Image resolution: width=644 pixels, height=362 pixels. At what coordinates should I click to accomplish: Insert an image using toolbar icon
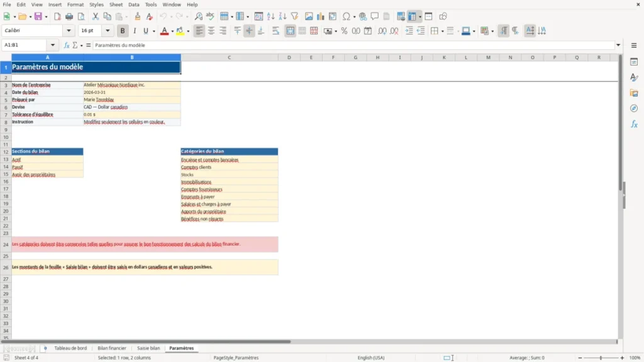tap(309, 16)
